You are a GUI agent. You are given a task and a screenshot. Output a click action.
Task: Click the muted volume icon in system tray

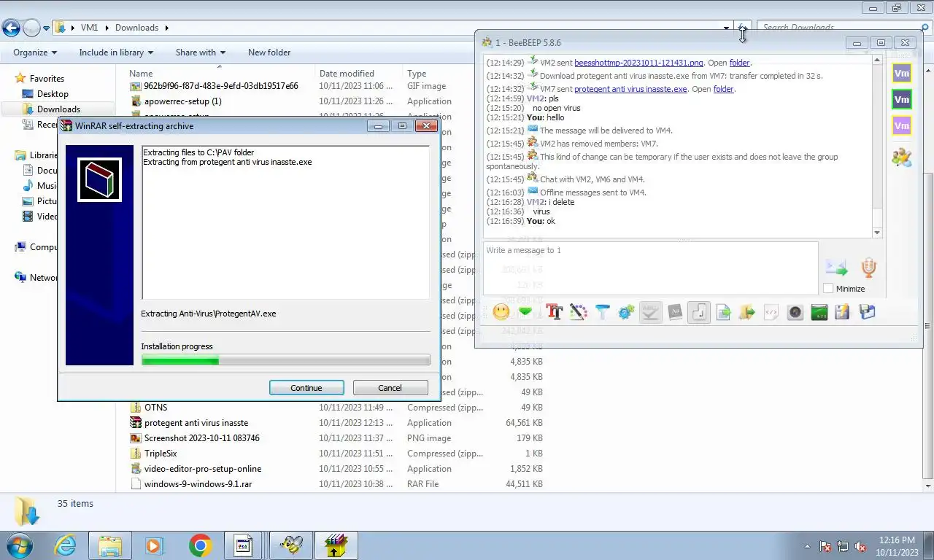(860, 546)
